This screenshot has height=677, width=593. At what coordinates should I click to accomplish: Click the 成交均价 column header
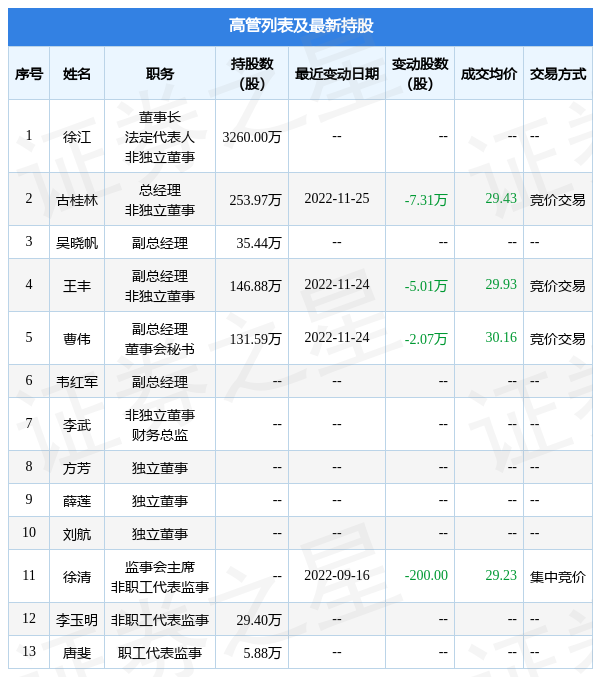(x=489, y=74)
